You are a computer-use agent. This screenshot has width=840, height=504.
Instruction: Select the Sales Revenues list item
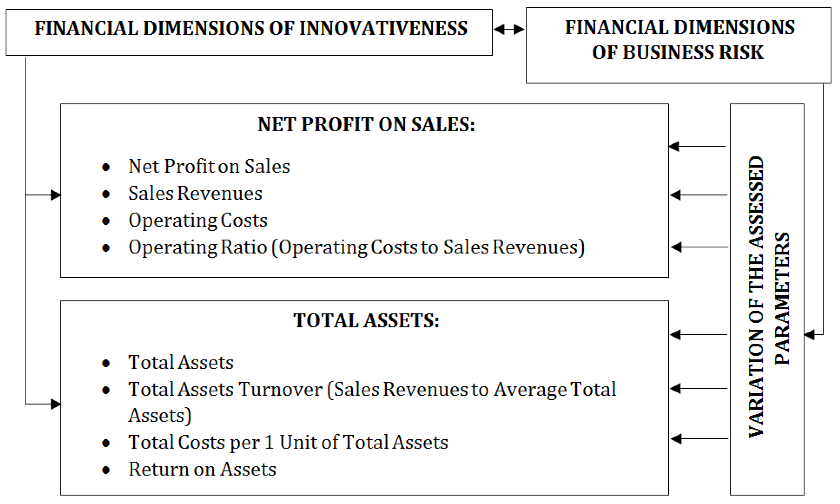click(195, 193)
